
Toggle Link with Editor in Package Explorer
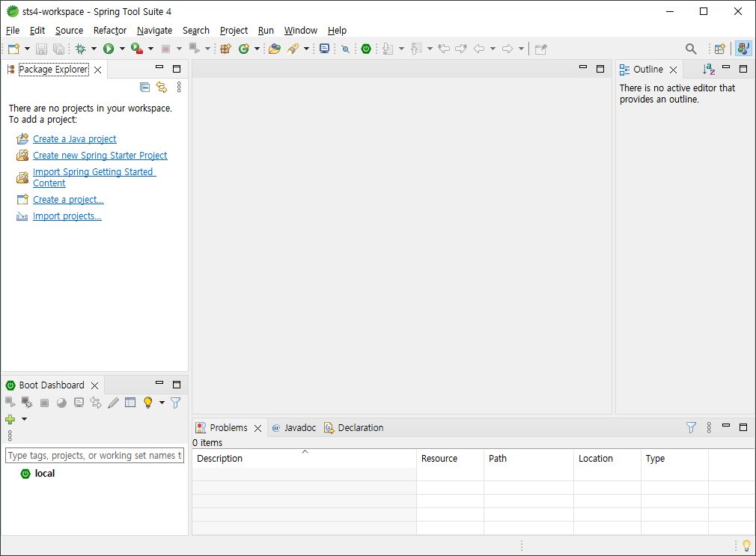(x=162, y=87)
